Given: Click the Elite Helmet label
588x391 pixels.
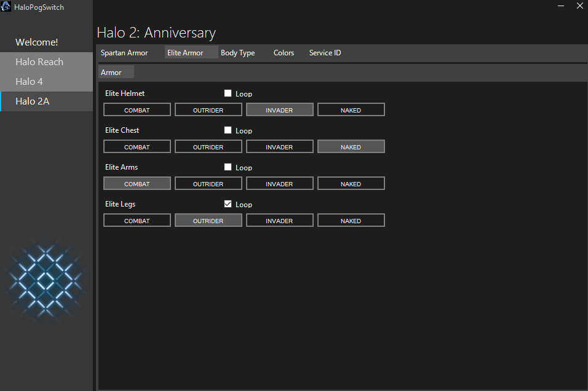Looking at the screenshot, I should pos(125,93).
